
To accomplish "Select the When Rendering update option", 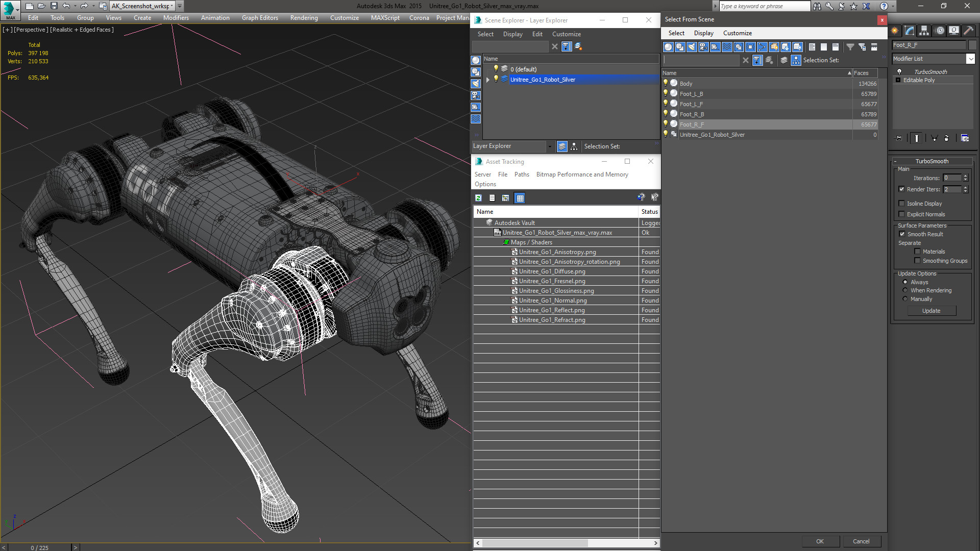I will 905,290.
